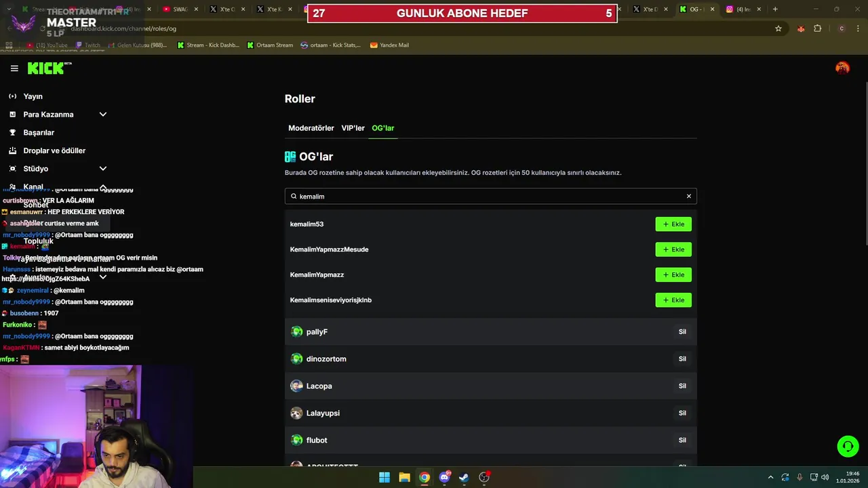Click Lacopa's avatar
This screenshot has height=488, width=868.
coord(296,386)
